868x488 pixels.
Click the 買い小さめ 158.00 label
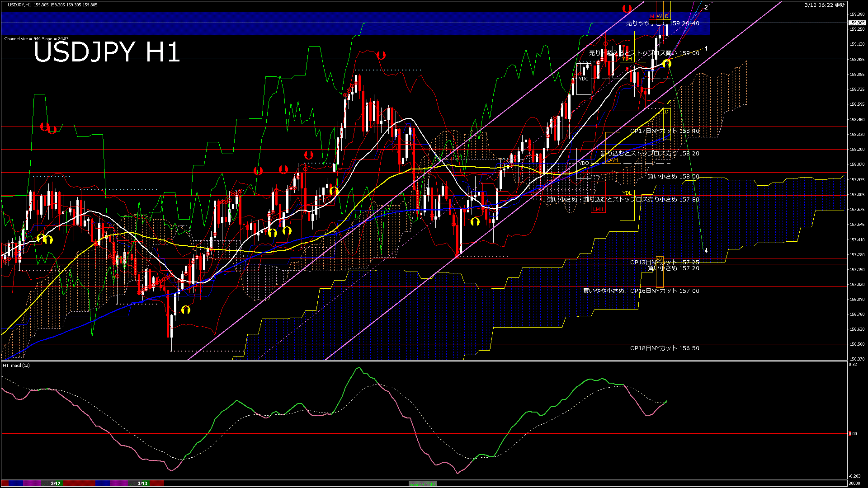673,177
